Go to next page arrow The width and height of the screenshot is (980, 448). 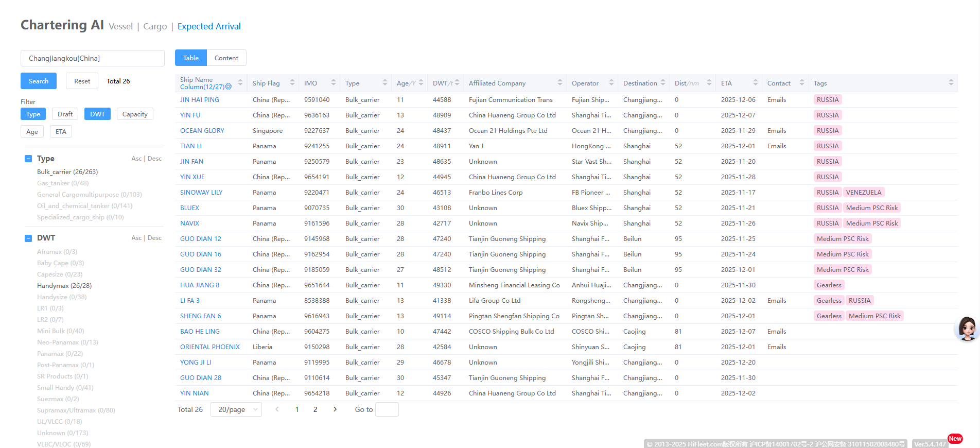(x=335, y=409)
